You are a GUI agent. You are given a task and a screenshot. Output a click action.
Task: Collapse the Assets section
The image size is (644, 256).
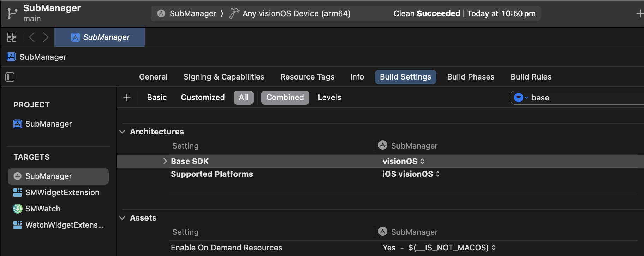pyautogui.click(x=122, y=218)
